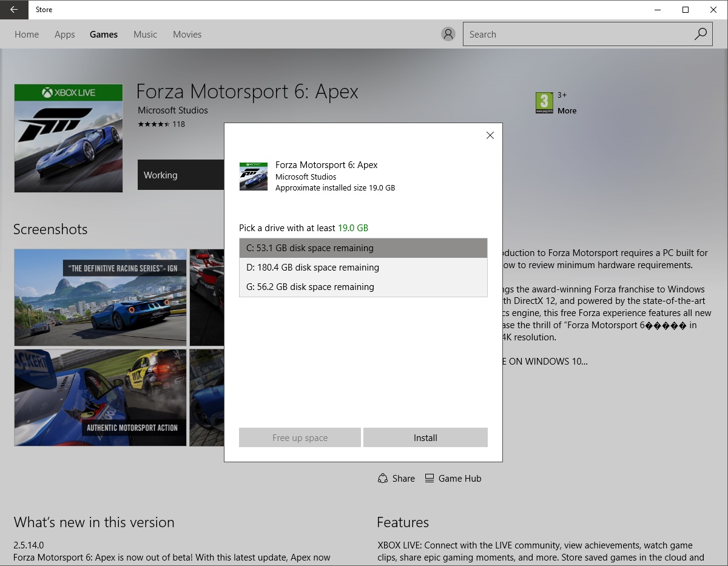Image resolution: width=728 pixels, height=566 pixels.
Task: Click the Approximate installed size text
Action: (335, 188)
